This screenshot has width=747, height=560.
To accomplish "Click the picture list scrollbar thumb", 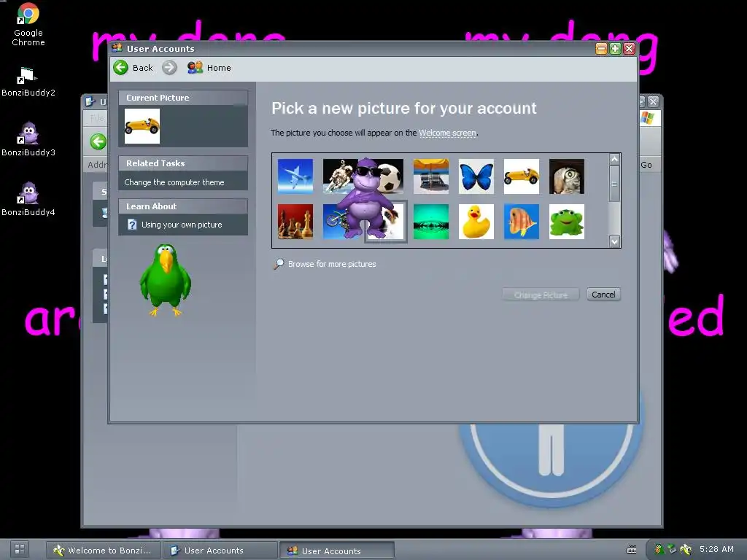I will (x=614, y=183).
